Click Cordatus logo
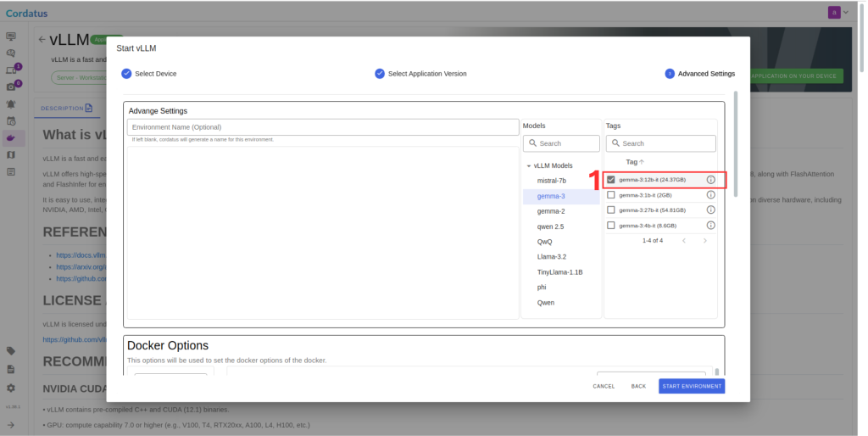868x436 pixels. coord(26,14)
